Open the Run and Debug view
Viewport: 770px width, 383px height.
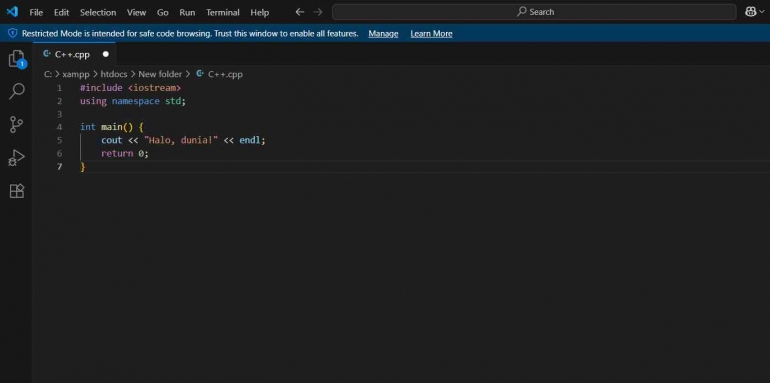click(x=17, y=158)
